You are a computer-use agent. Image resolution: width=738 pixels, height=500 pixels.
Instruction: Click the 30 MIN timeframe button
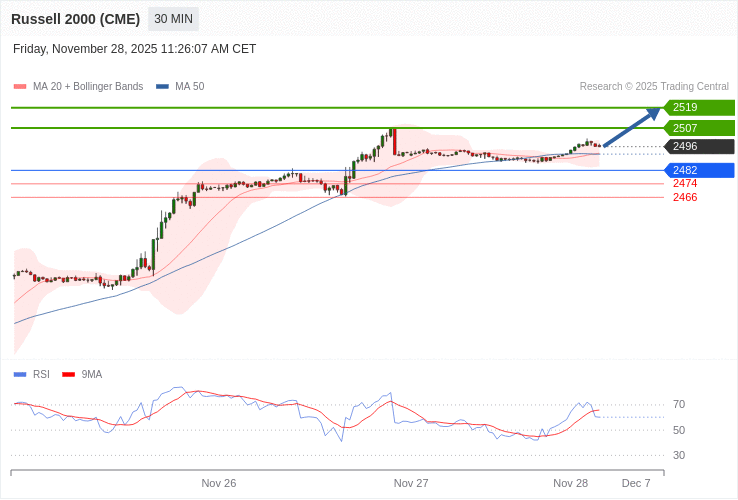coord(173,19)
